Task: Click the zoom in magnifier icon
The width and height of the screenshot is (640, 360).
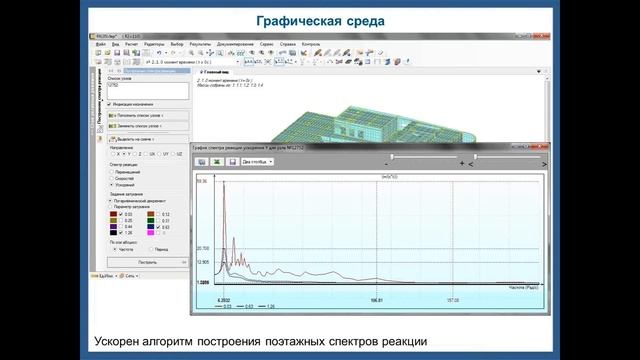Action: click(x=191, y=53)
